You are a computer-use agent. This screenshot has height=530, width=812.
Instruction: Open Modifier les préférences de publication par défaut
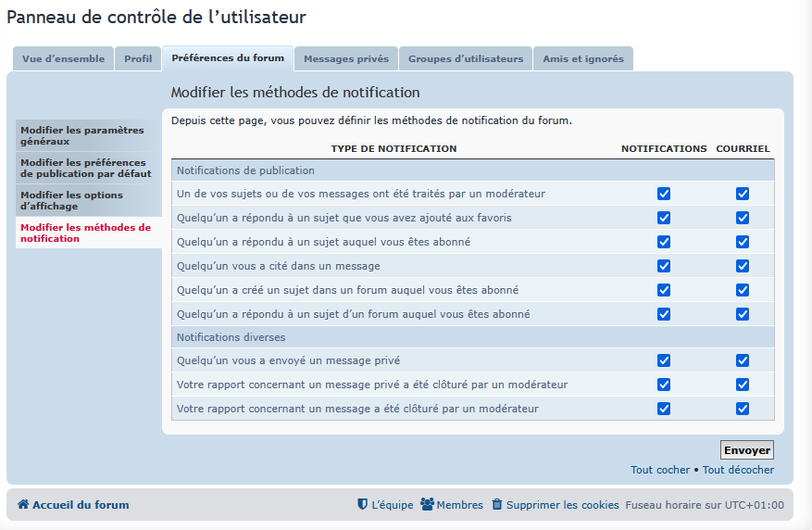(89, 168)
